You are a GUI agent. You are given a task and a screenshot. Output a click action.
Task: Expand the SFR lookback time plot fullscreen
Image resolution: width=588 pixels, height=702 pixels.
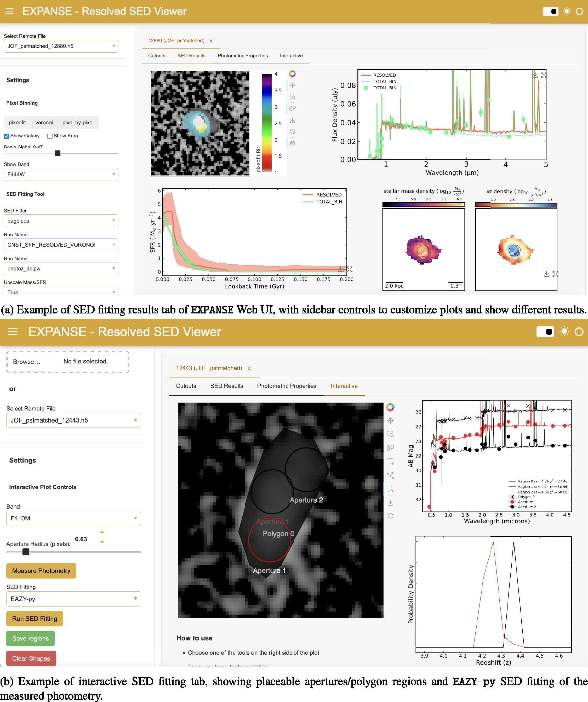[350, 269]
